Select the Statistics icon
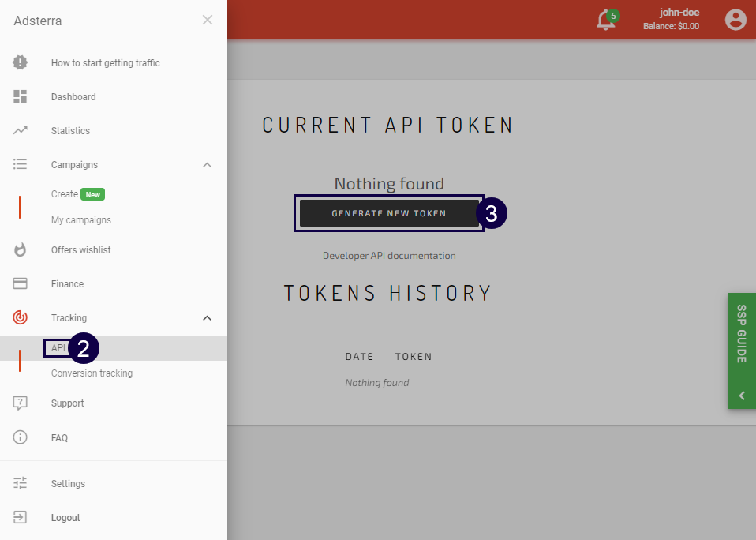Image resolution: width=756 pixels, height=540 pixels. [x=20, y=130]
